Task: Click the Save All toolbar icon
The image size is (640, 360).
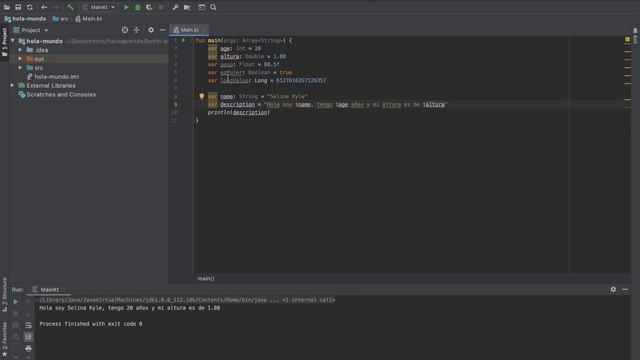Action: [x=18, y=7]
